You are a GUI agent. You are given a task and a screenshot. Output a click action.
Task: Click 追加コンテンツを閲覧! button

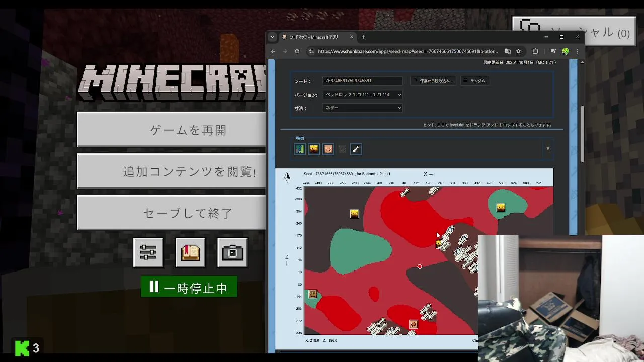point(172,171)
